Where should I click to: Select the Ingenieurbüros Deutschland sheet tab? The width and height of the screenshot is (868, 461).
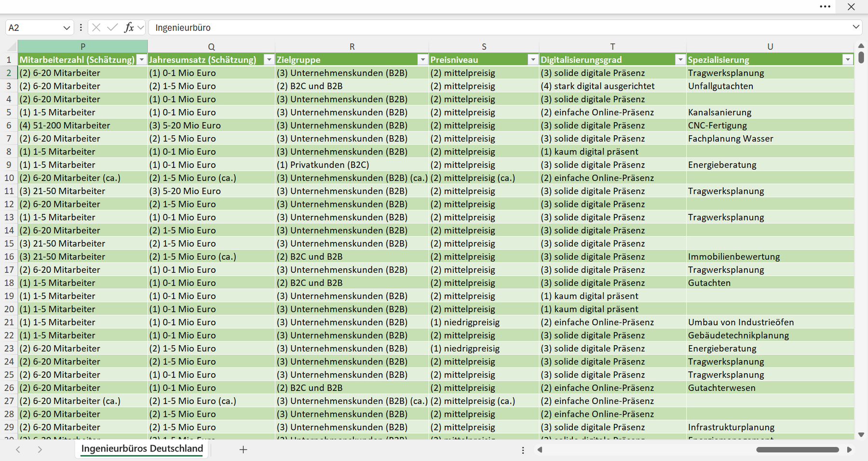point(142,448)
